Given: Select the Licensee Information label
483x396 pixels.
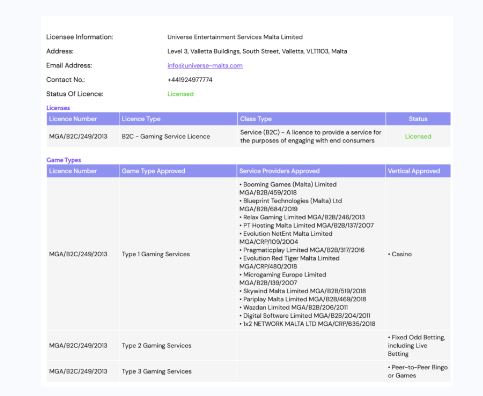Looking at the screenshot, I should pos(80,37).
